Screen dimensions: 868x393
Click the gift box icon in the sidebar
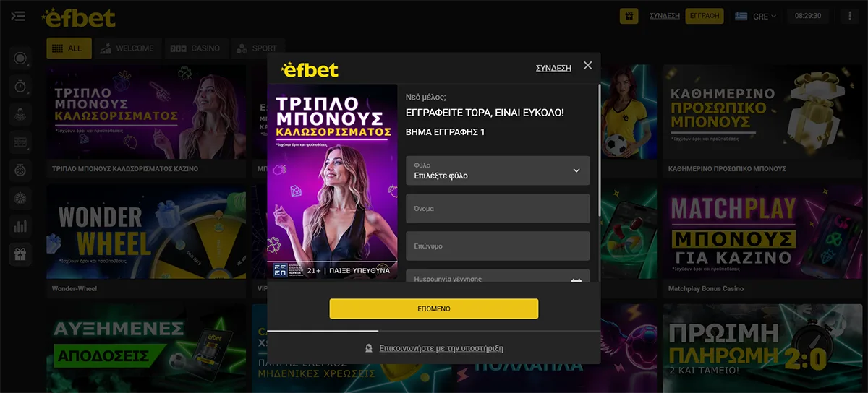click(x=20, y=254)
